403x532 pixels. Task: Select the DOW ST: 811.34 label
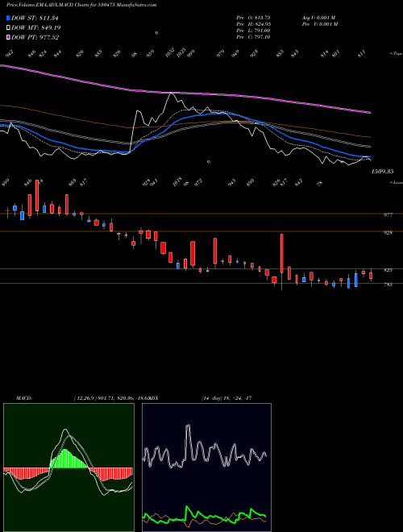pos(35,18)
